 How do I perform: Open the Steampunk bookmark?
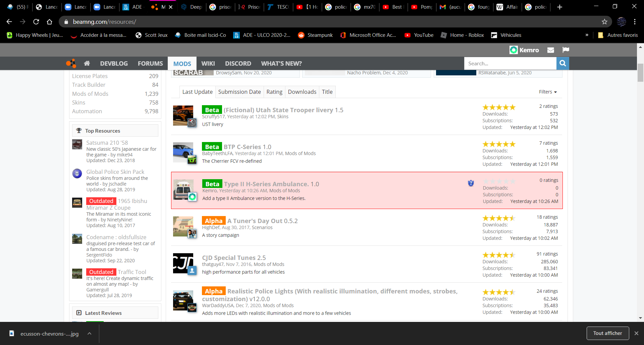(315, 35)
